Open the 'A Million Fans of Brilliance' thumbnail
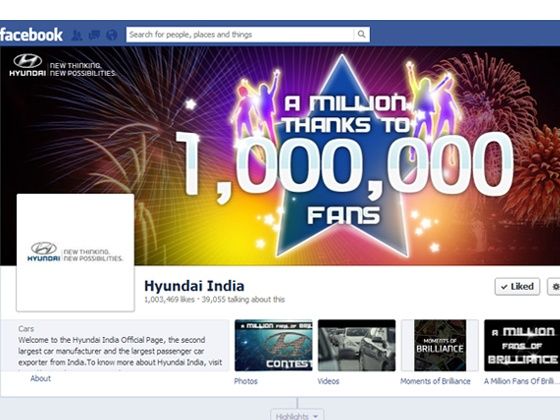 click(x=522, y=345)
